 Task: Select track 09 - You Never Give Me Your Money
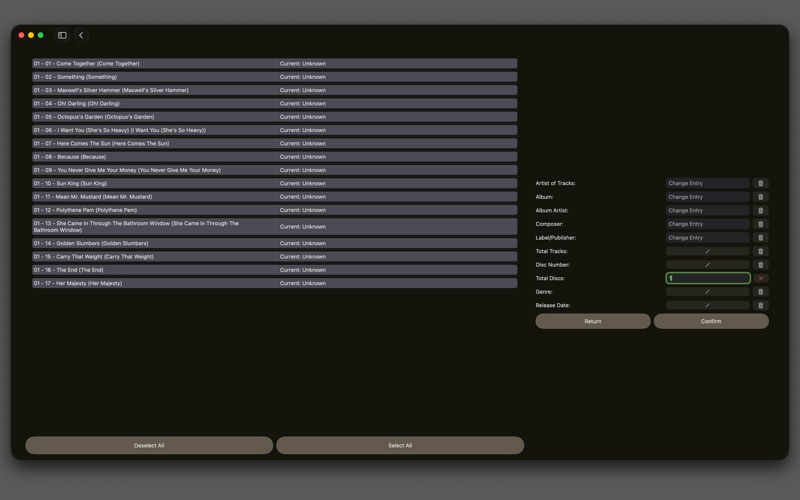[x=274, y=170]
